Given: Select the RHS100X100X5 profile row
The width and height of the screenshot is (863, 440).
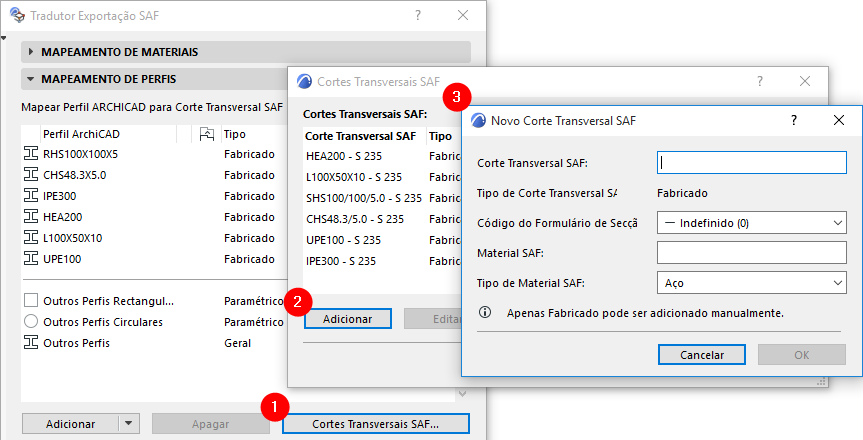Looking at the screenshot, I should click(x=154, y=154).
